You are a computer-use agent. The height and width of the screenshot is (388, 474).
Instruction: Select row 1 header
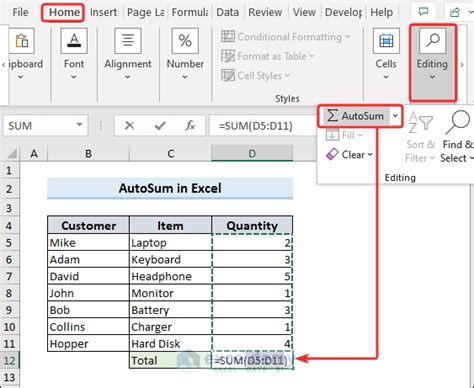(x=9, y=171)
